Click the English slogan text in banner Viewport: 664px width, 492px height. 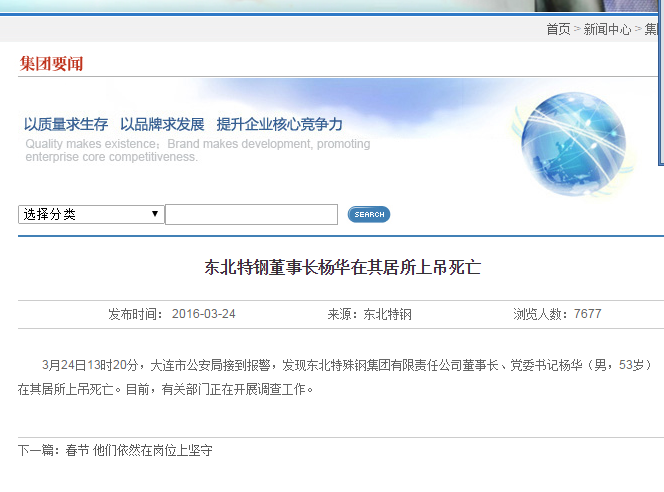197,150
